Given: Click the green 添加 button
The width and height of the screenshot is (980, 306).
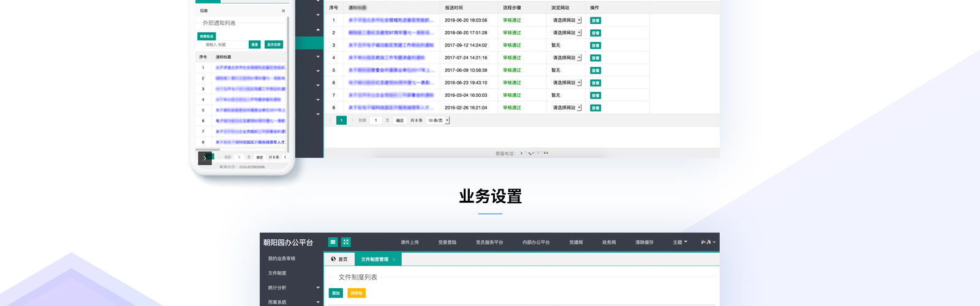Looking at the screenshot, I should coord(336,293).
